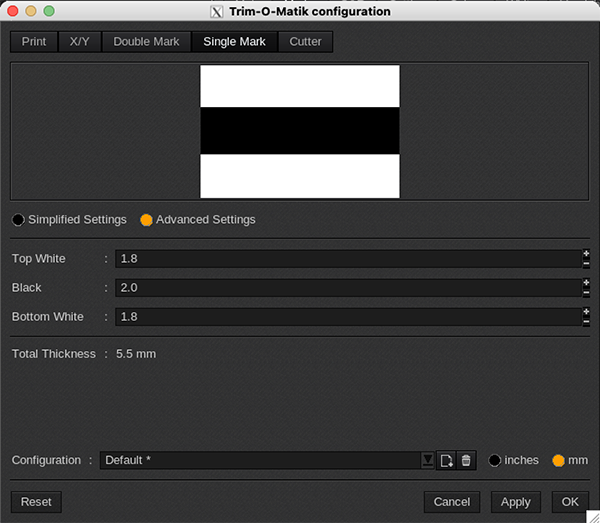
Task: Open the Double Mark tab
Action: click(146, 42)
